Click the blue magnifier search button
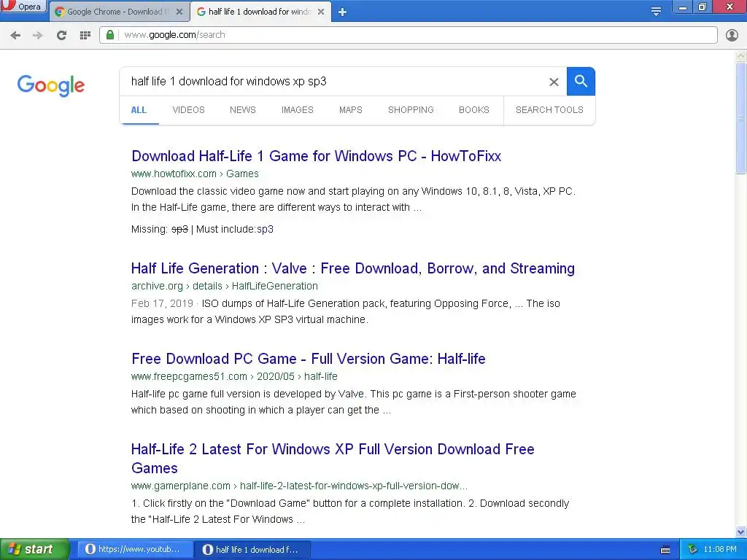 pyautogui.click(x=581, y=82)
